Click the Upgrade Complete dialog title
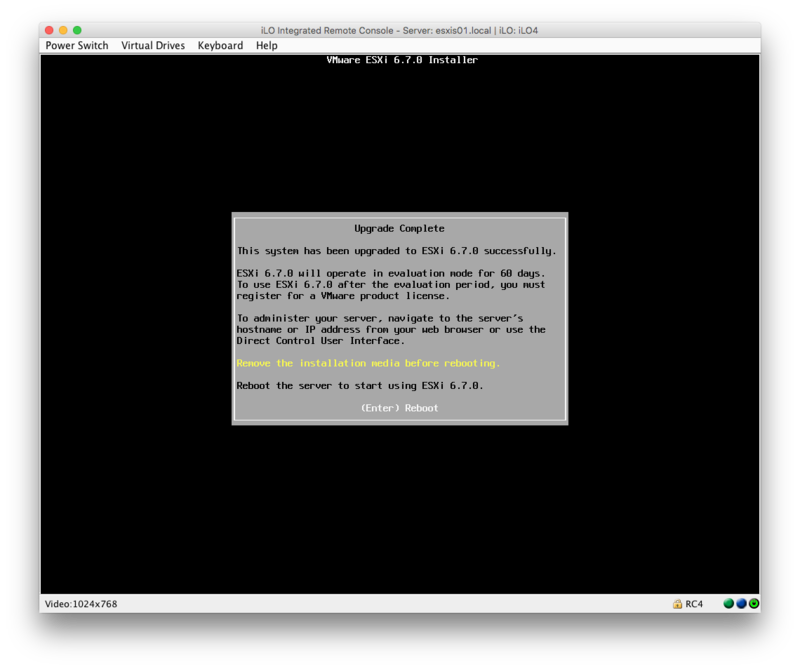Screen dimensions: 800x669 pos(399,229)
